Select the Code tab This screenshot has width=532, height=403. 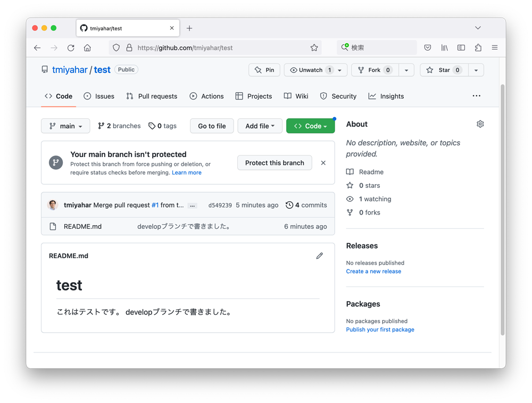(x=59, y=96)
